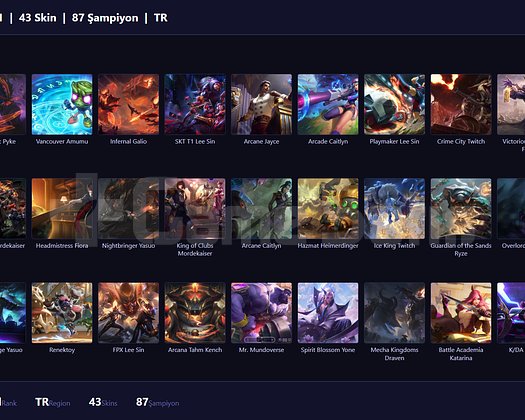Open the Headmistress Fiora skin image
525x420 pixels.
point(62,209)
